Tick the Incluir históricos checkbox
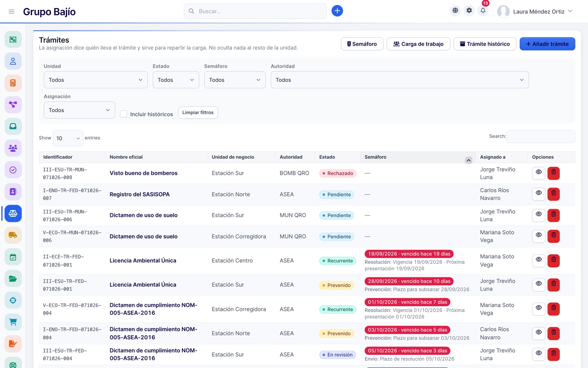Screen dimensions: 588x368 (123, 114)
